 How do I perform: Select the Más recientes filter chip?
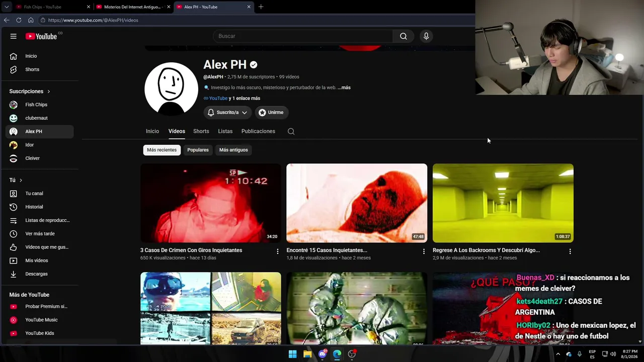(x=162, y=150)
